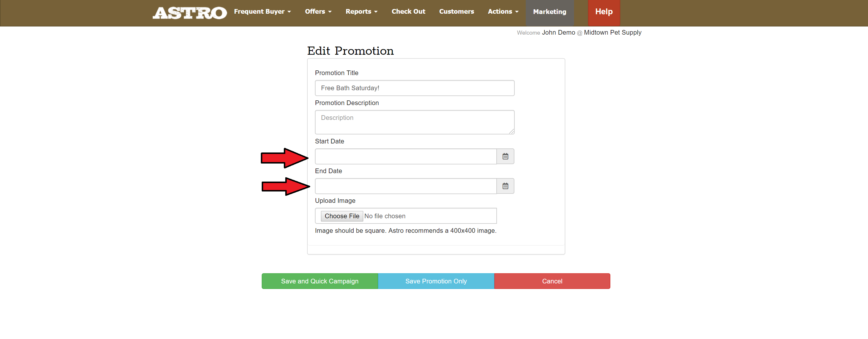Focus the Promotion Title field
868x339 pixels.
tap(414, 88)
